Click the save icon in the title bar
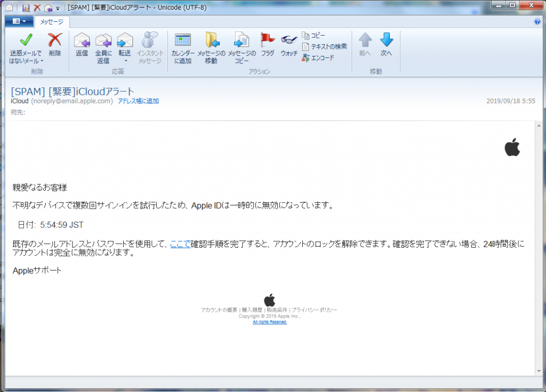Image resolution: width=546 pixels, height=392 pixels. (x=26, y=7)
